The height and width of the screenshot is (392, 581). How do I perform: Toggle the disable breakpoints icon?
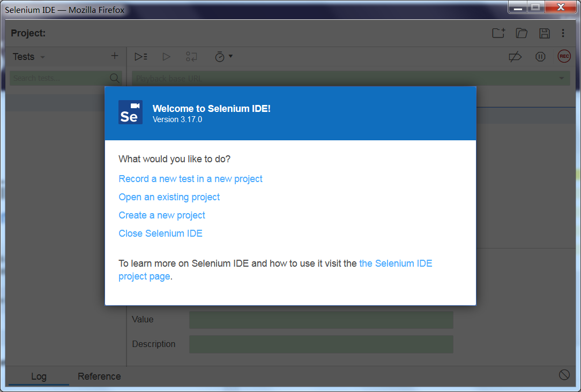coord(515,57)
